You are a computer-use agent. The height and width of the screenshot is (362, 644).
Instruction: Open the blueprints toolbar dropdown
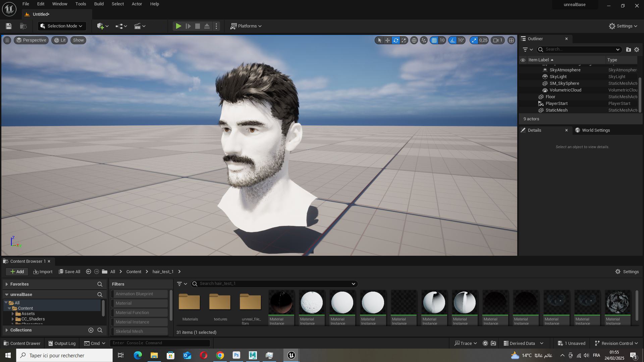point(121,26)
